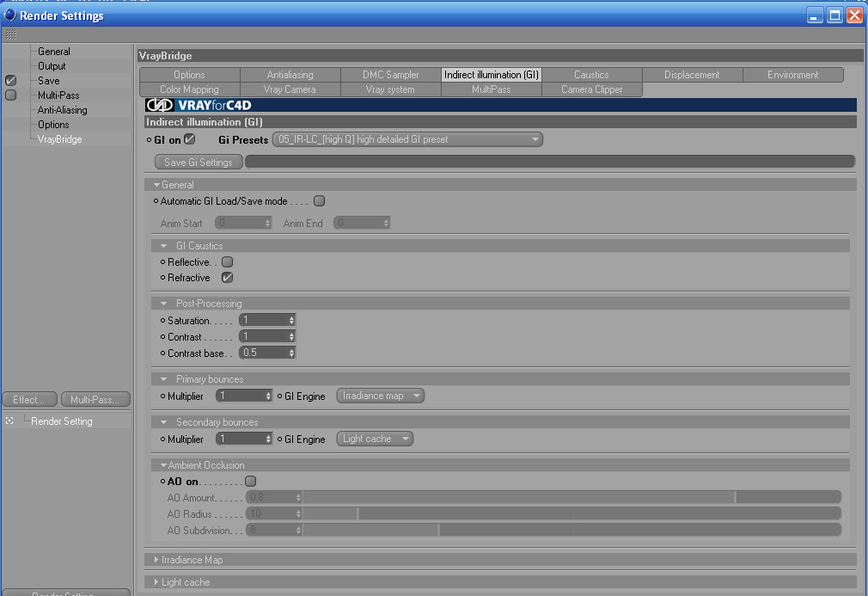Check the Multi-Pass checkbox in left list

pos(11,95)
